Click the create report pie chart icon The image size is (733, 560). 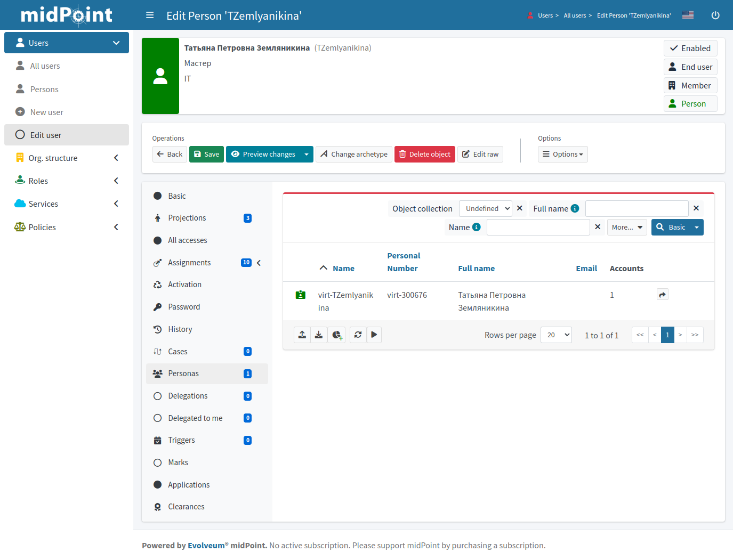(x=336, y=335)
